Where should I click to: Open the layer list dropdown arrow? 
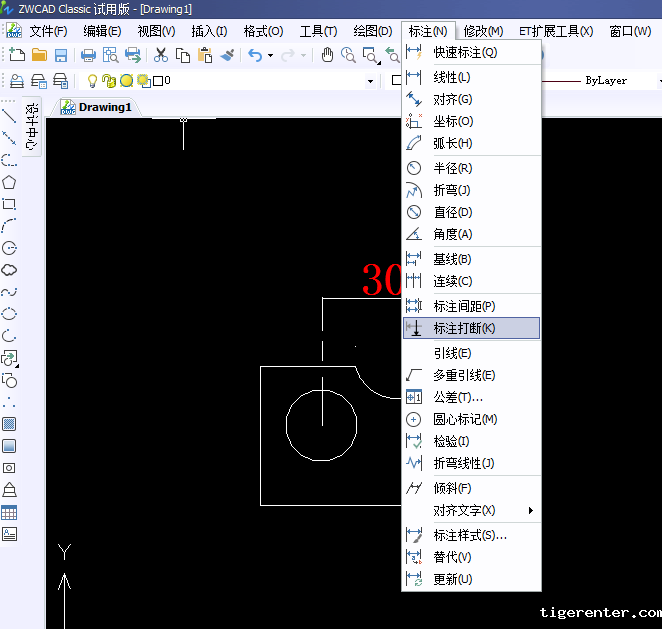point(370,81)
